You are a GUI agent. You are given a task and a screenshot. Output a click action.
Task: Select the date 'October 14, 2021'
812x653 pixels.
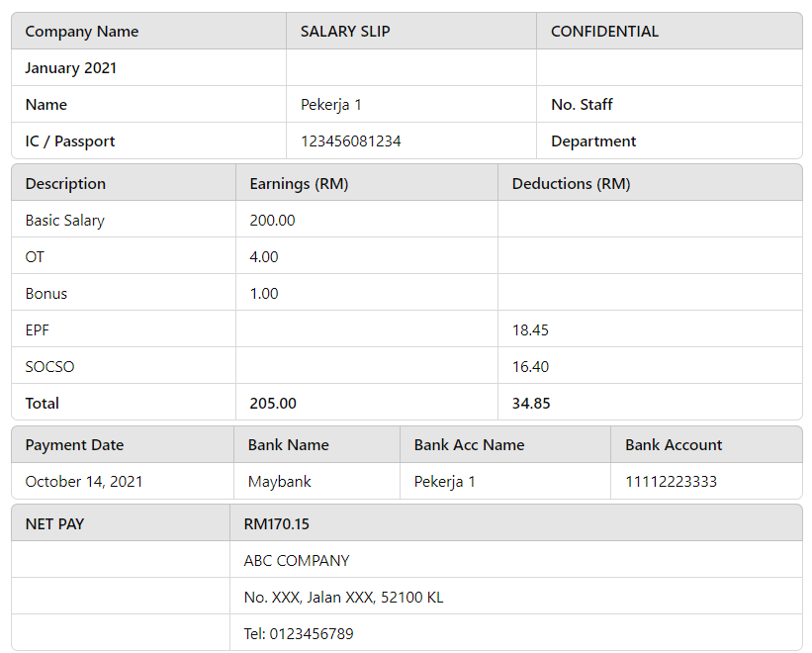click(84, 482)
